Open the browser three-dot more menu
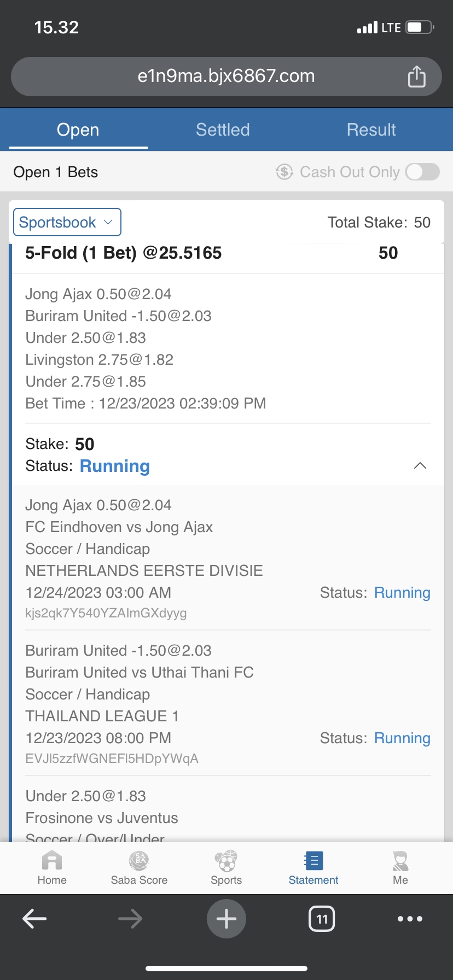 click(x=410, y=919)
